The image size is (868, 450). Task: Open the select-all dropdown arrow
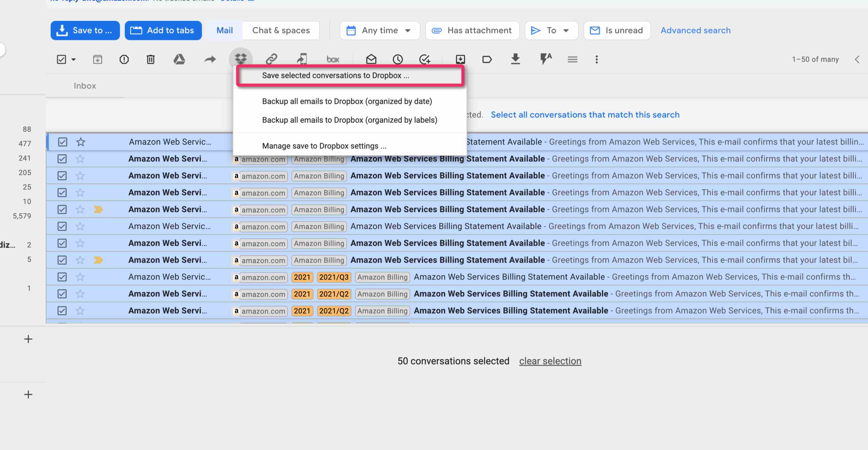[x=74, y=60]
